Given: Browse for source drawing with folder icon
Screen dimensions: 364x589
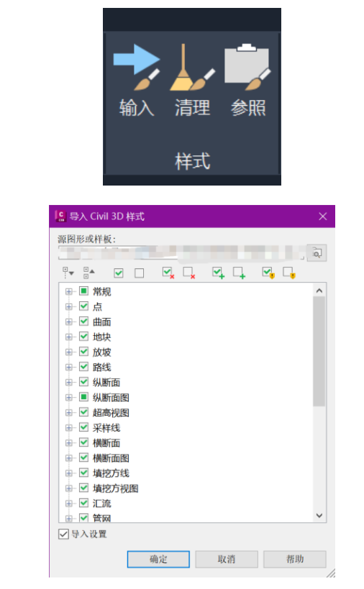Looking at the screenshot, I should [317, 253].
